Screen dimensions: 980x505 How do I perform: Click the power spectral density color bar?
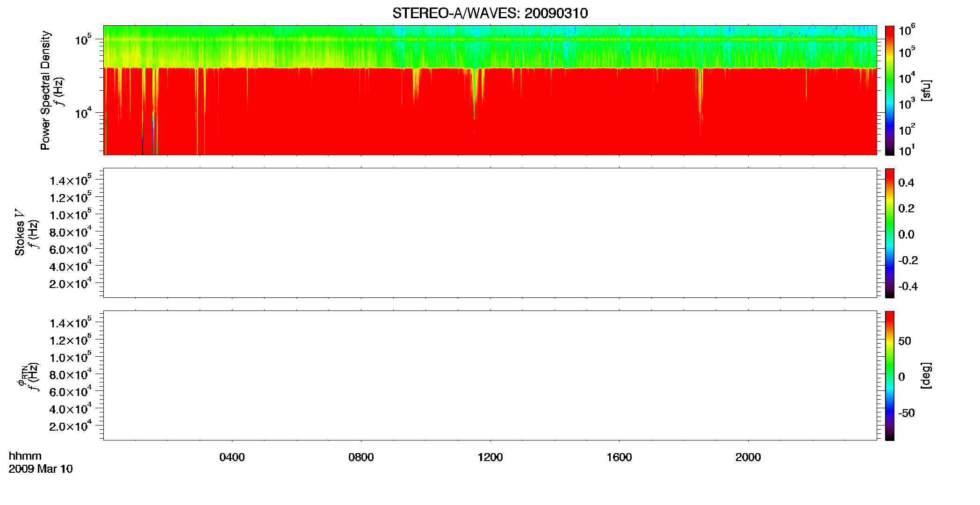(x=890, y=90)
